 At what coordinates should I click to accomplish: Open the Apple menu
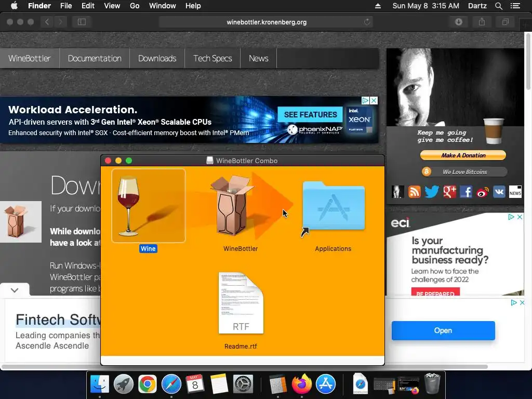pyautogui.click(x=14, y=6)
